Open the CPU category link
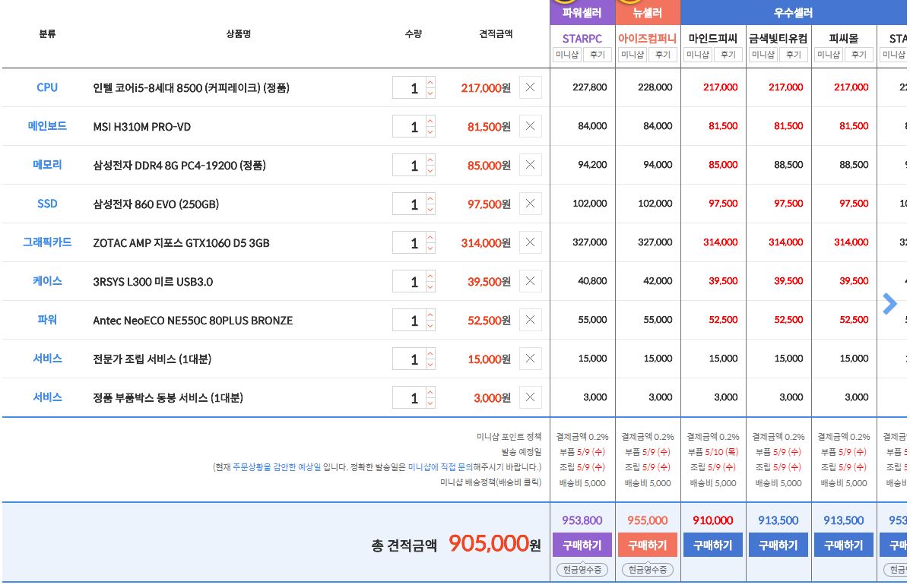This screenshot has height=588, width=910. 47,87
